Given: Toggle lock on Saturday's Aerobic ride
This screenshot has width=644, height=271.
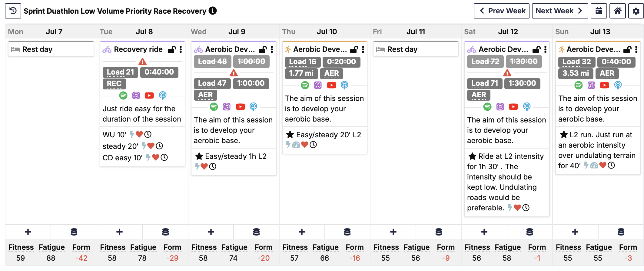Looking at the screenshot, I should click(x=536, y=49).
